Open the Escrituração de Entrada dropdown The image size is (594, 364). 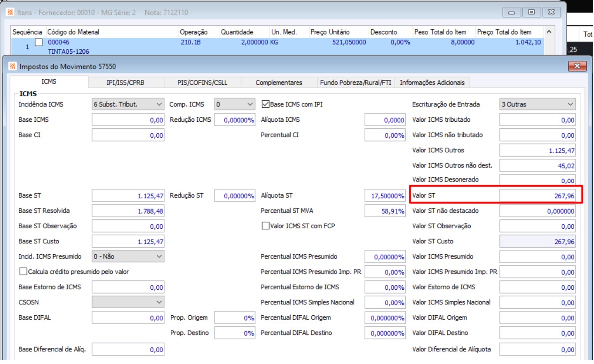(537, 104)
